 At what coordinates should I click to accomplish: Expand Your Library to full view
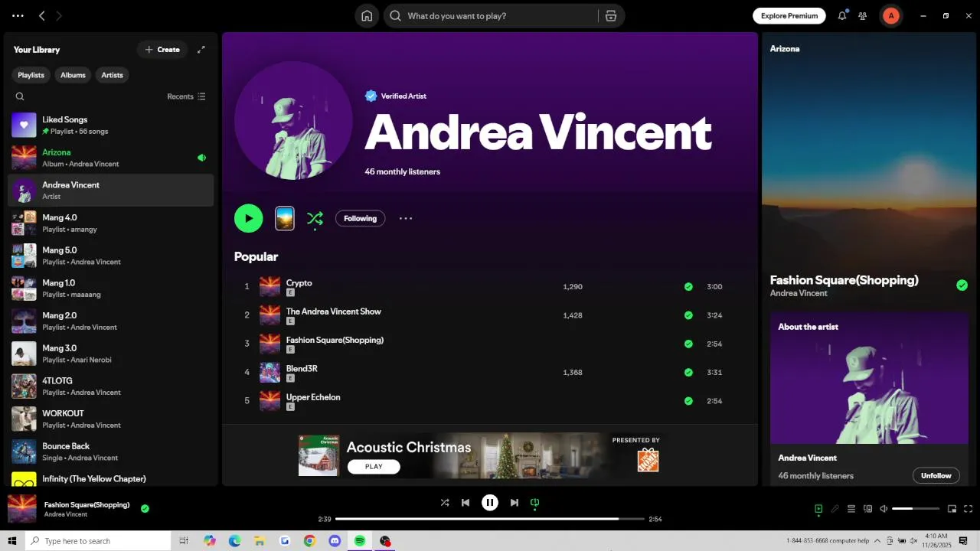coord(201,50)
